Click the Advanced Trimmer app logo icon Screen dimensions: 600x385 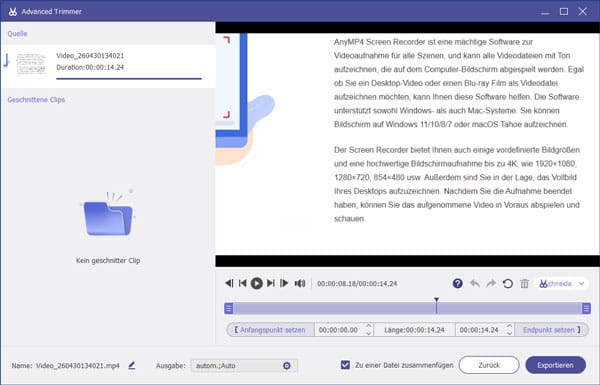point(13,11)
